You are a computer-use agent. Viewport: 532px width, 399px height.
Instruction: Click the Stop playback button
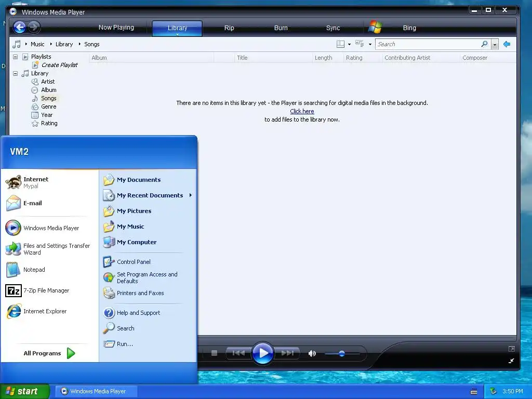click(214, 353)
